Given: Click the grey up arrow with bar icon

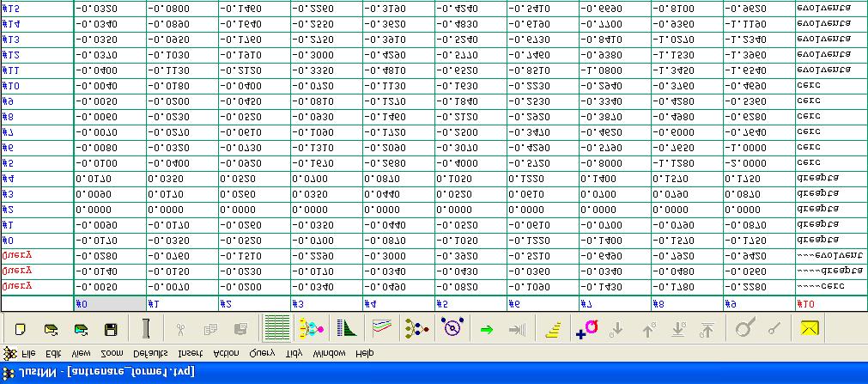Looking at the screenshot, I should coord(707,330).
